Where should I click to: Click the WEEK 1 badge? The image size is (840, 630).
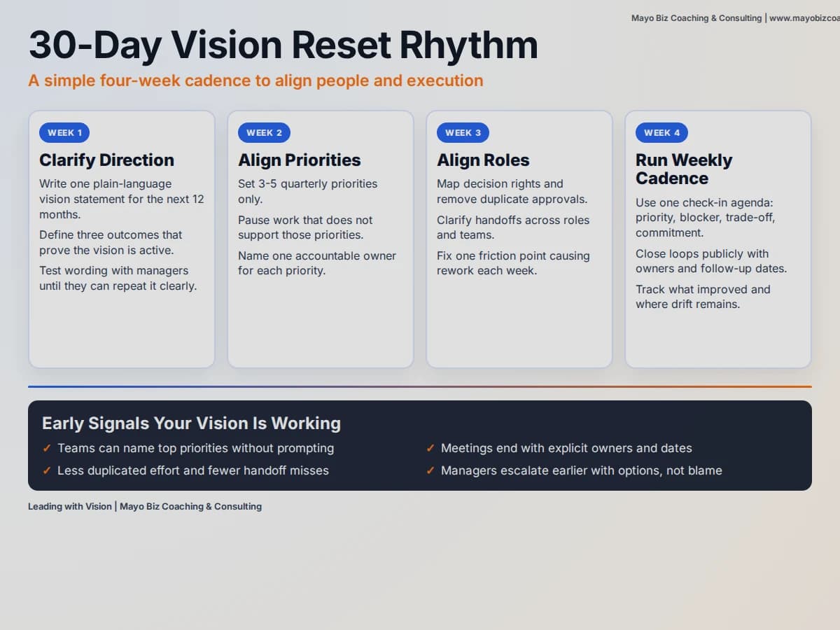pos(64,132)
